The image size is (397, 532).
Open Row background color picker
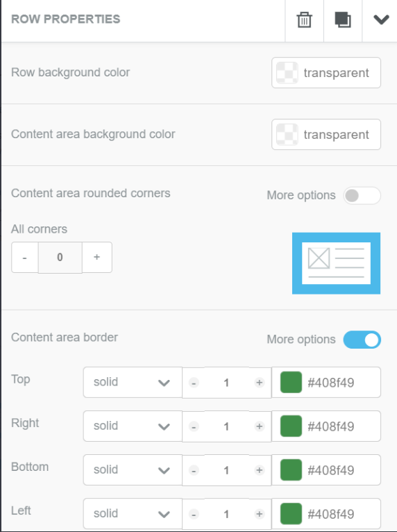tap(326, 73)
